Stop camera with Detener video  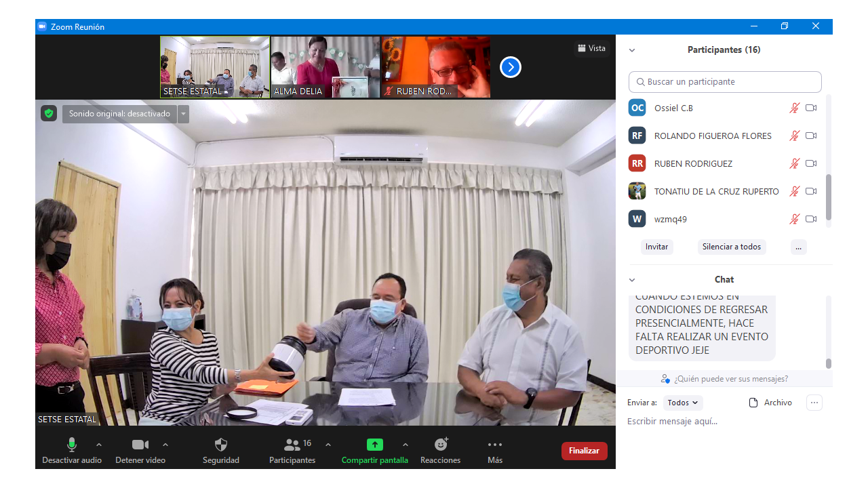pyautogui.click(x=140, y=445)
